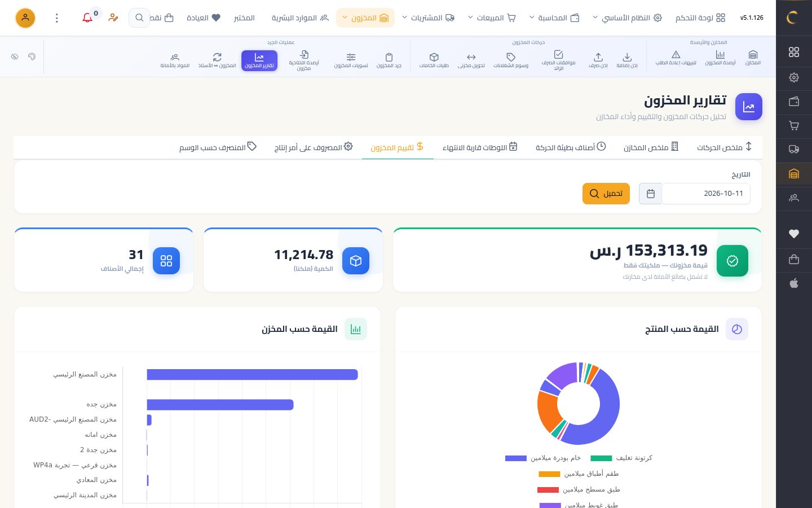Viewport: 812px width, 508px height.
Task: Open العيادة clinic menu item
Action: pos(204,18)
